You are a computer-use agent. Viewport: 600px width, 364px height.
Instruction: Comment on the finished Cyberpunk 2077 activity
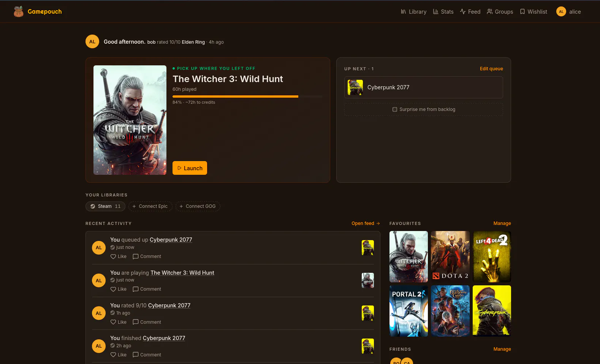147,355
